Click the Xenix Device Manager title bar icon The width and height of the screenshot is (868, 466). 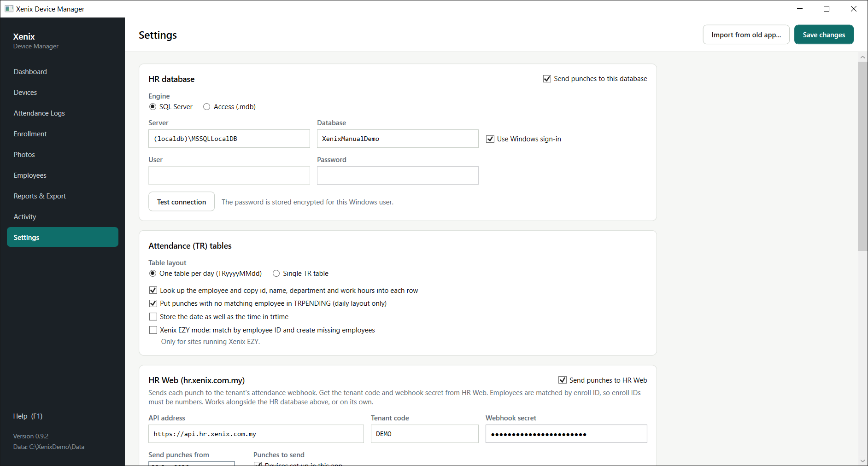(x=9, y=9)
